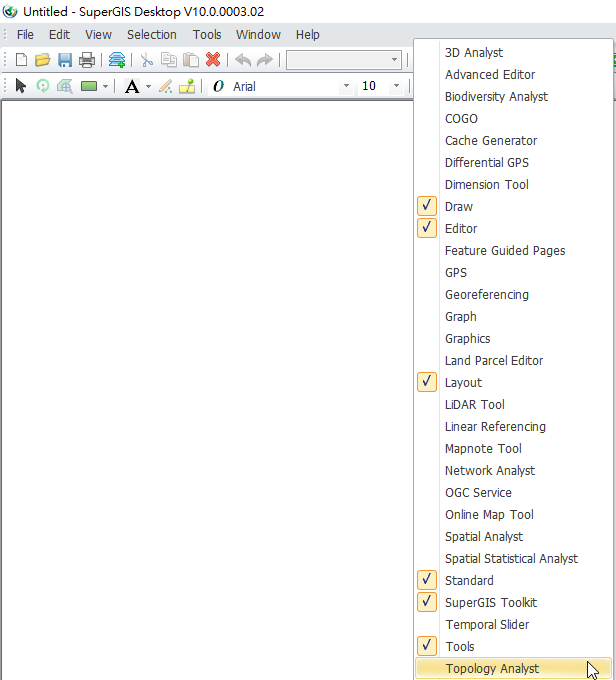The image size is (616, 680).
Task: Click the green rotate tool icon
Action: point(43,86)
